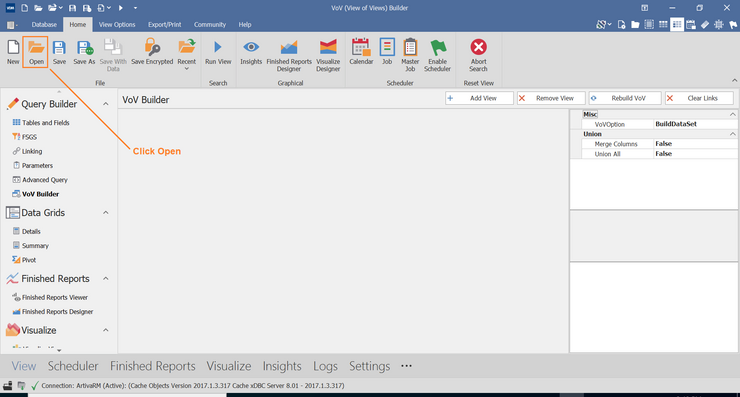Open the application menu button dropdown
The height and width of the screenshot is (397, 740).
tap(11, 25)
